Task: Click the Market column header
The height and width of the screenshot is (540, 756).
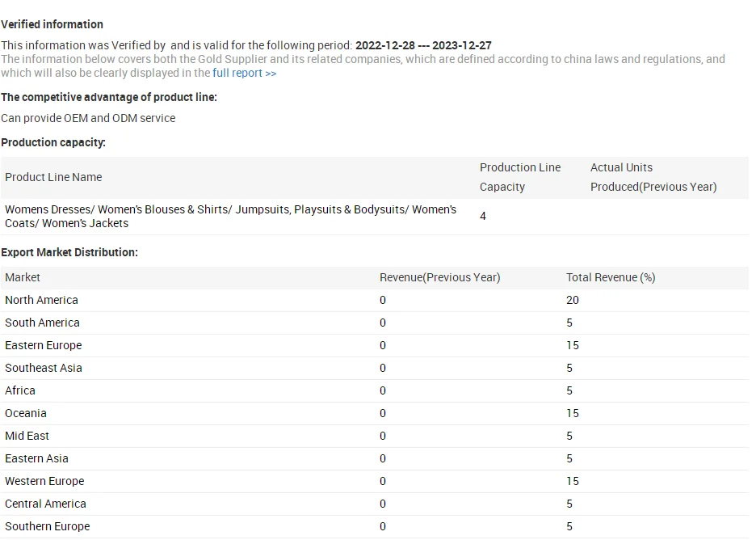Action: [23, 277]
